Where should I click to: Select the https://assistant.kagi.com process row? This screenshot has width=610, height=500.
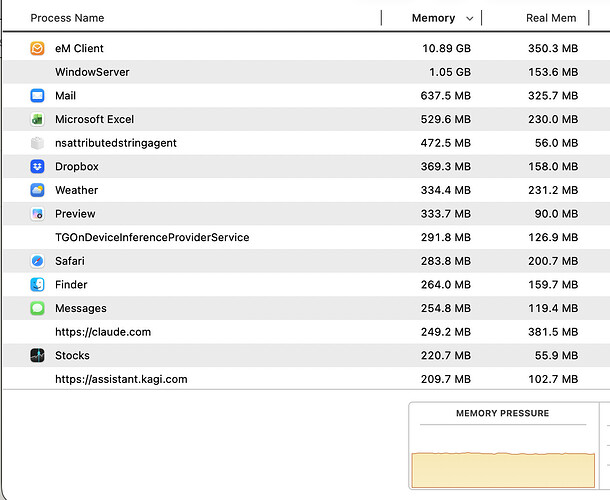point(307,379)
